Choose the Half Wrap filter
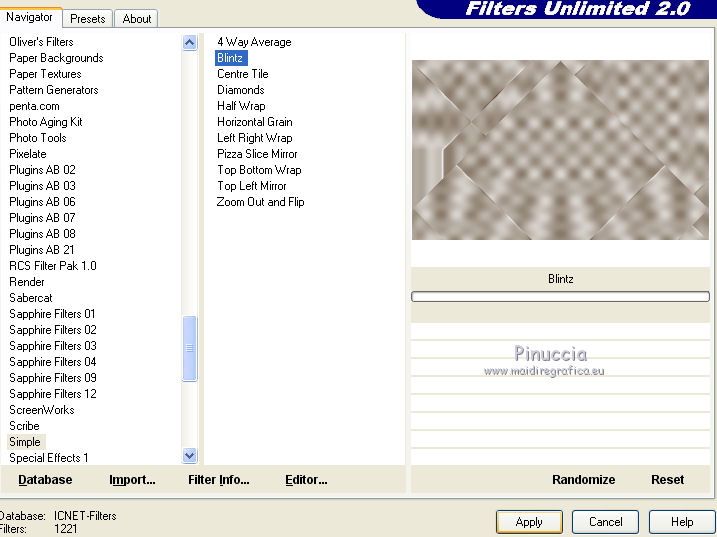717x537 pixels. pyautogui.click(x=241, y=106)
